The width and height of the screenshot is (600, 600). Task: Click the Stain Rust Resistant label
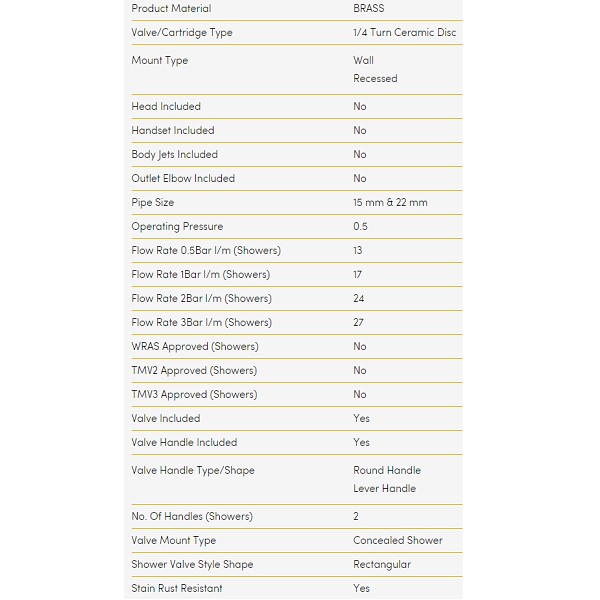point(177,588)
